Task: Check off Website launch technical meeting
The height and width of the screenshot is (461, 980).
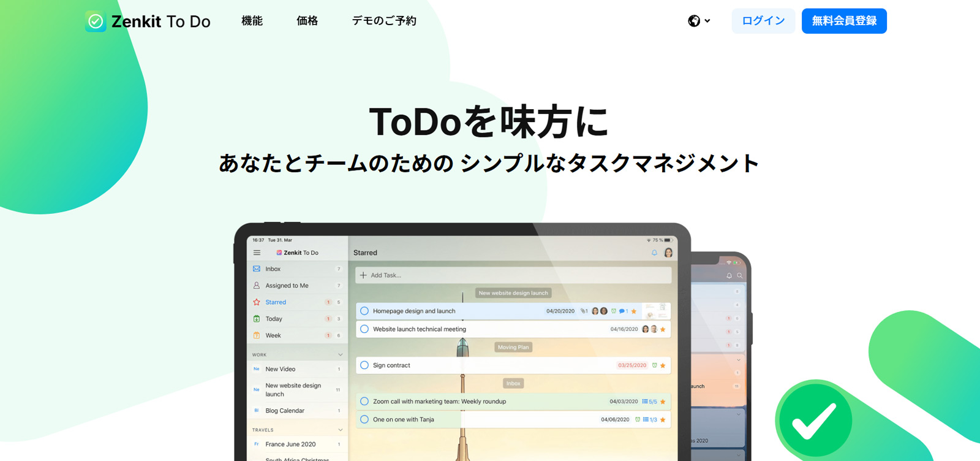Action: click(x=364, y=329)
